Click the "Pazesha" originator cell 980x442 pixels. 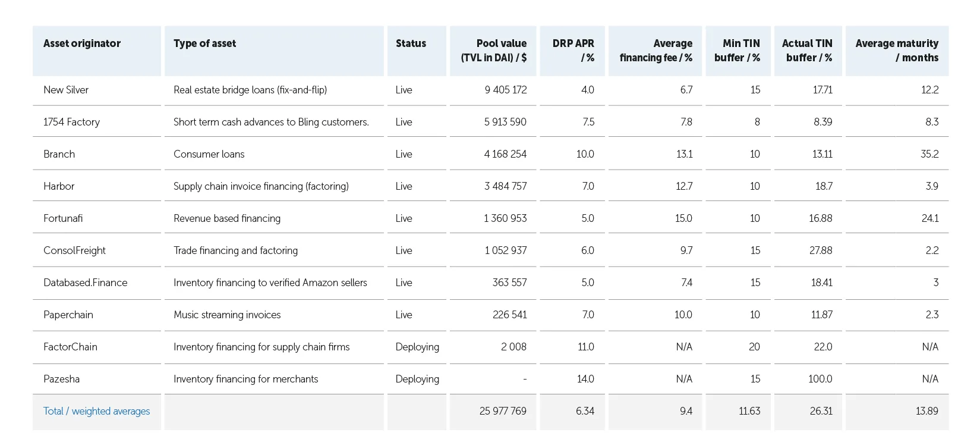(x=61, y=379)
